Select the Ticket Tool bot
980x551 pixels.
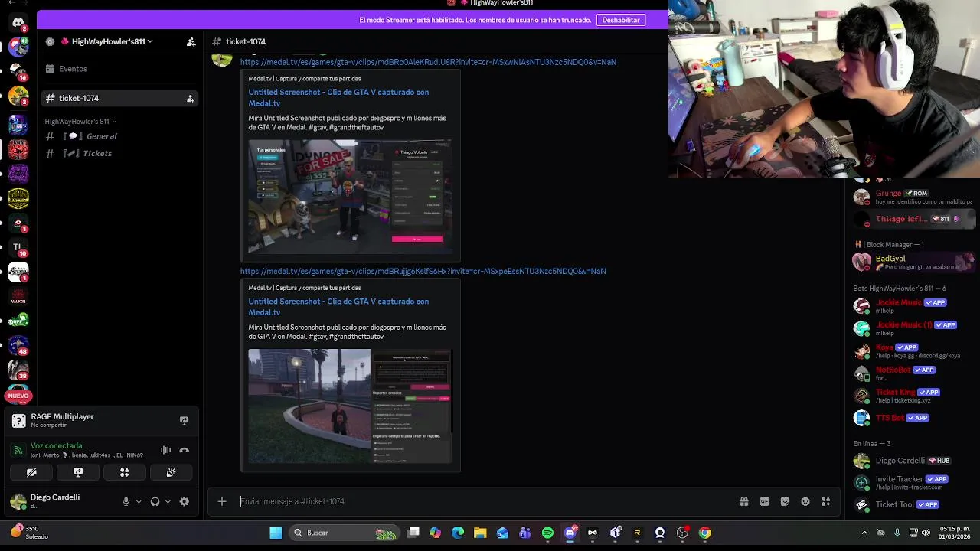pos(913,504)
